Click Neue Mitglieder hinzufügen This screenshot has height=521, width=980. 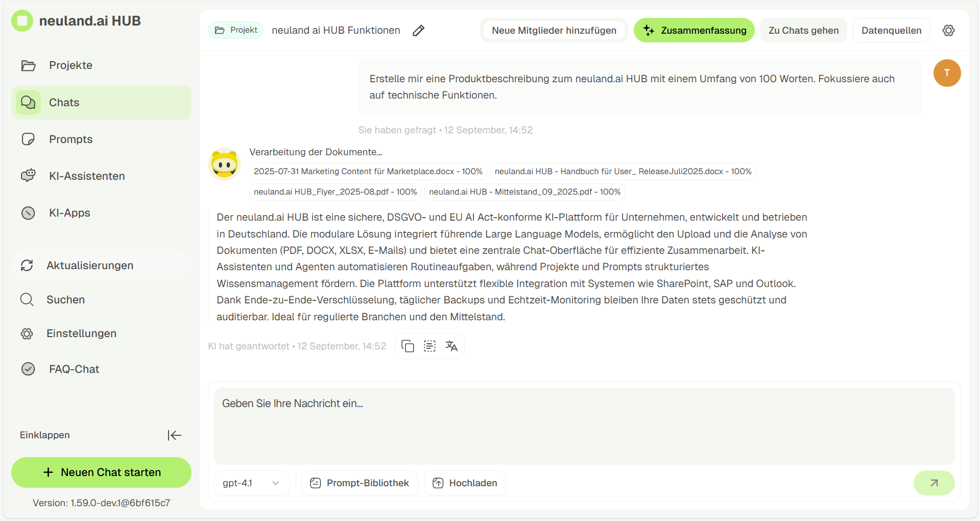(554, 31)
